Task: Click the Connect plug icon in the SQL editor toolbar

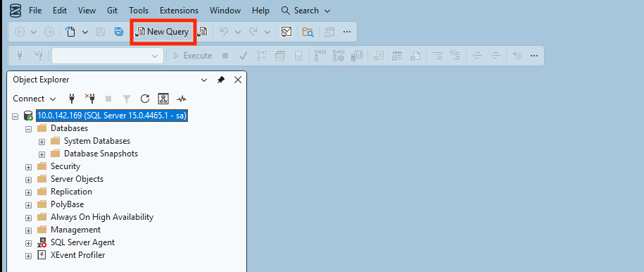Action: (x=20, y=56)
